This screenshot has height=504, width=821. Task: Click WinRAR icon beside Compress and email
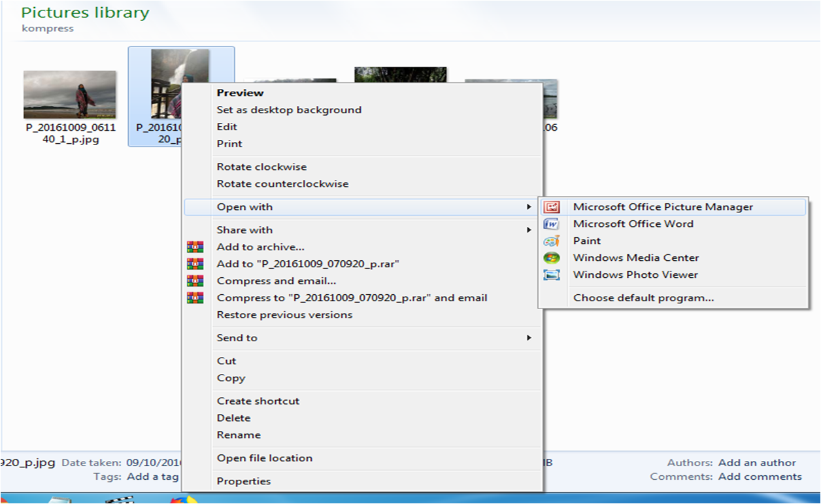point(195,281)
